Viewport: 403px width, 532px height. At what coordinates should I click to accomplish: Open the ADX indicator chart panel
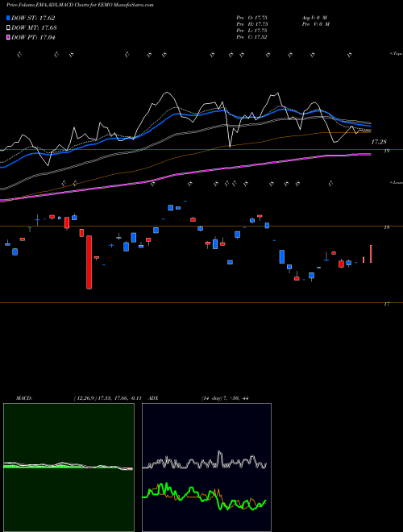[x=206, y=468]
